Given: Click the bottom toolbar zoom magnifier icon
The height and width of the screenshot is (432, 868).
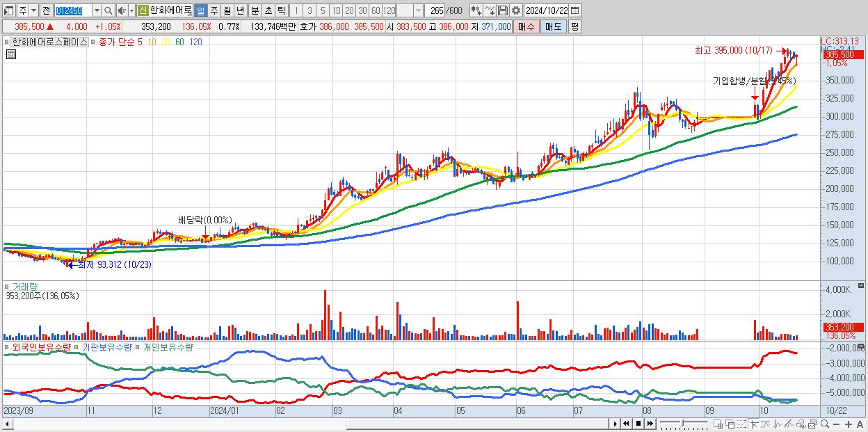Looking at the screenshot, I should pyautogui.click(x=825, y=424).
